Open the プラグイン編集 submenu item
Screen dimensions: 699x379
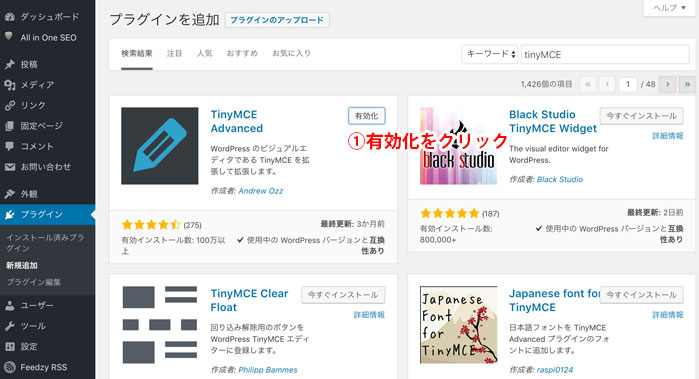click(33, 282)
